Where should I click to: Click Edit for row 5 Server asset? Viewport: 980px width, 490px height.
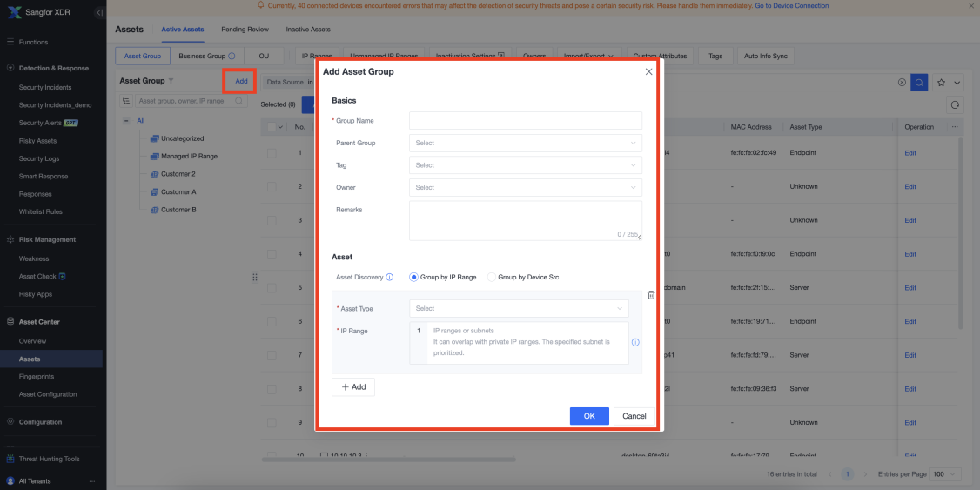(x=910, y=288)
